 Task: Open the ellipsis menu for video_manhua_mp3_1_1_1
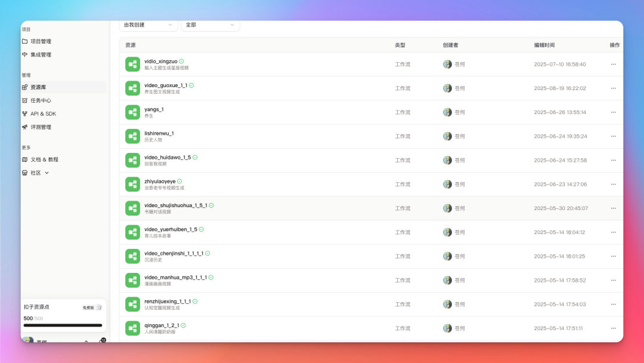[x=613, y=280]
